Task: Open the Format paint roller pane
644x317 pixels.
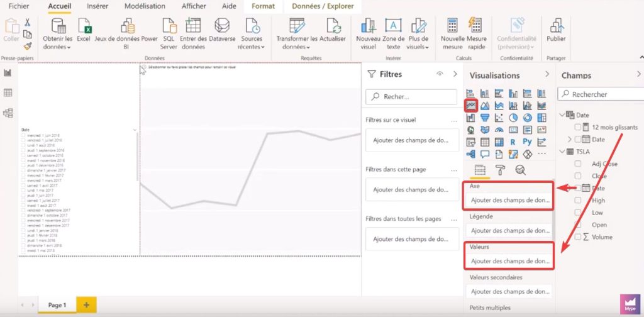Action: 500,170
